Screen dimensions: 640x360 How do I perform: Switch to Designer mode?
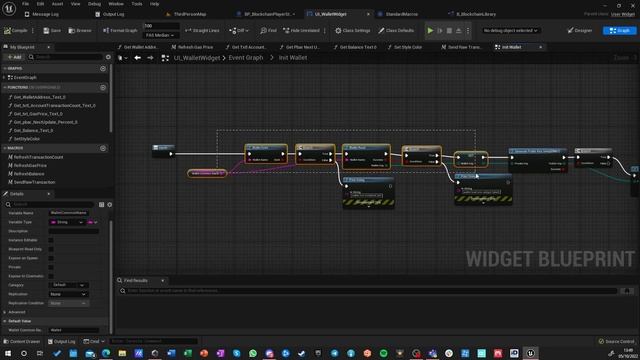coord(580,31)
